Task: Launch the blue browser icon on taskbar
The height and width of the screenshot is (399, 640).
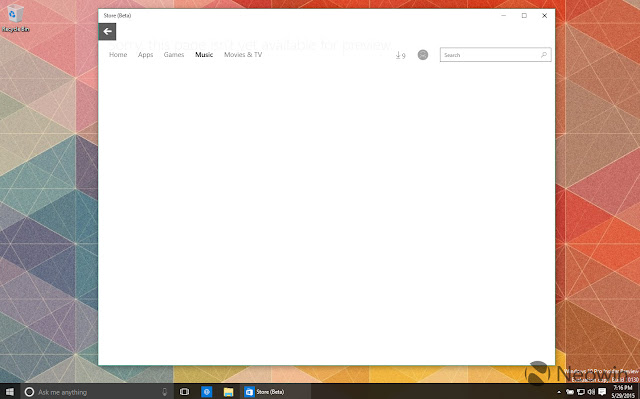Action: [207, 392]
